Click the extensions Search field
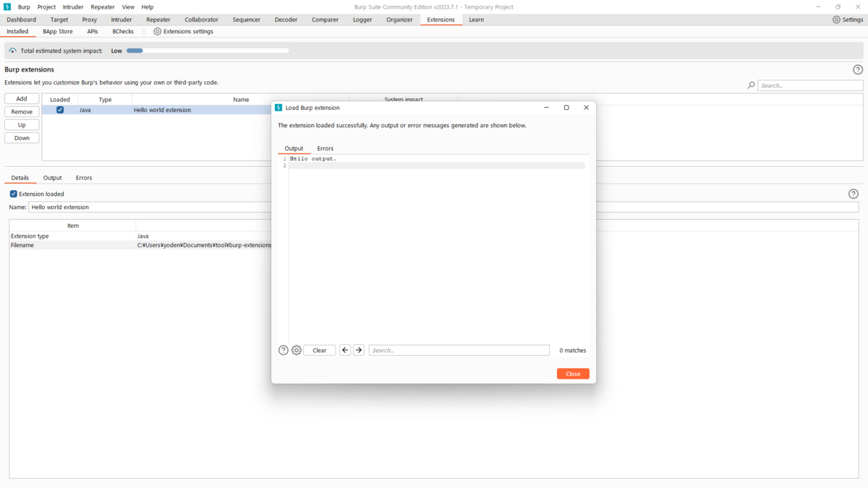Screen dimensions: 868x488 coord(810,85)
